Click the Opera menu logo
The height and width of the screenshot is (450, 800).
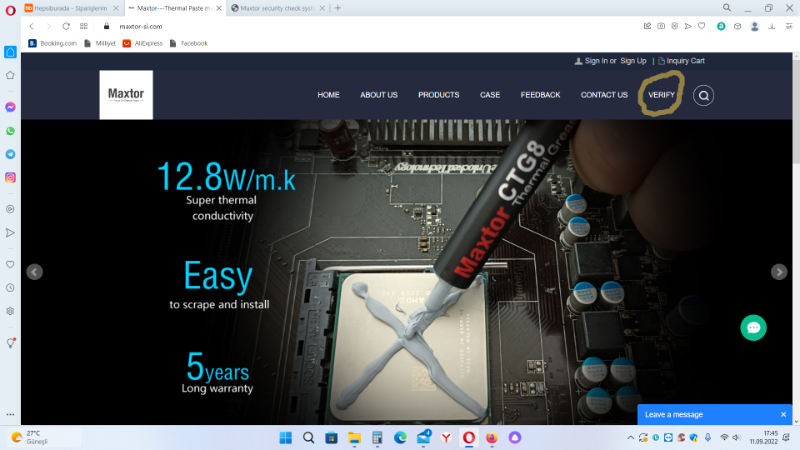(10, 10)
